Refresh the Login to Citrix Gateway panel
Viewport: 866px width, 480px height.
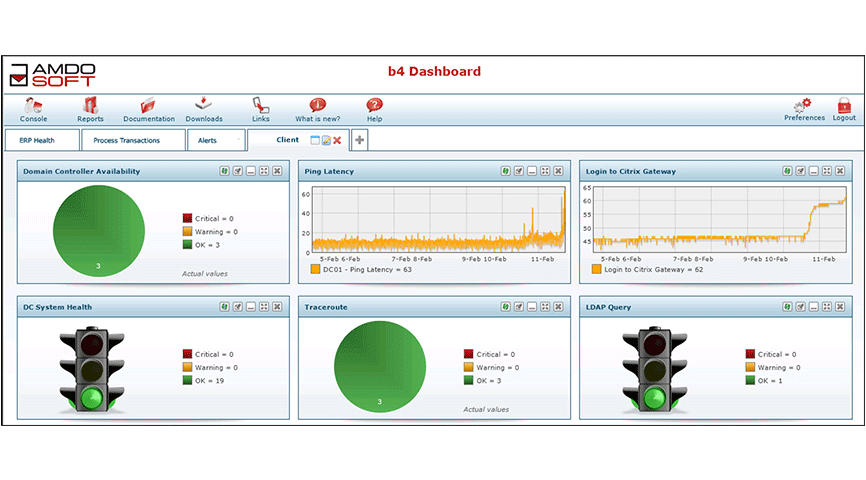787,171
